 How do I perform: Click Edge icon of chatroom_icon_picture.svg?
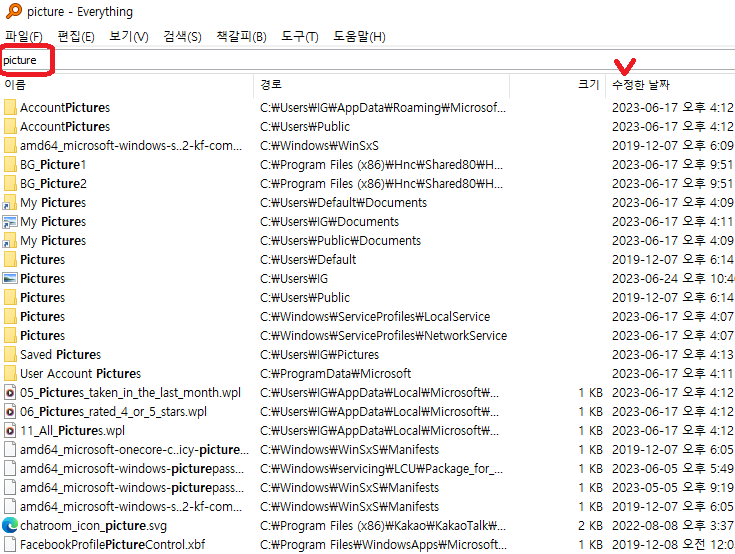[10, 525]
